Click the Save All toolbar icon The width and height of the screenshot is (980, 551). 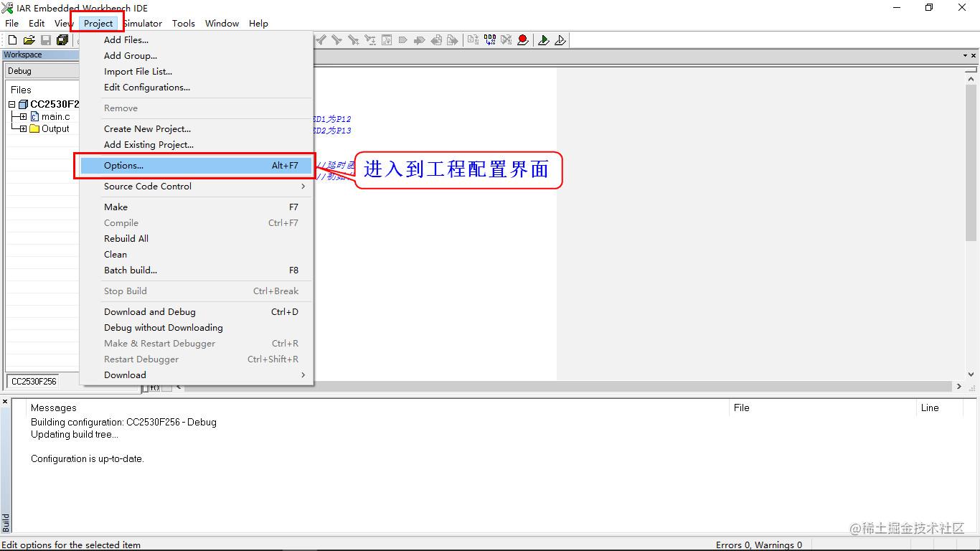[62, 40]
